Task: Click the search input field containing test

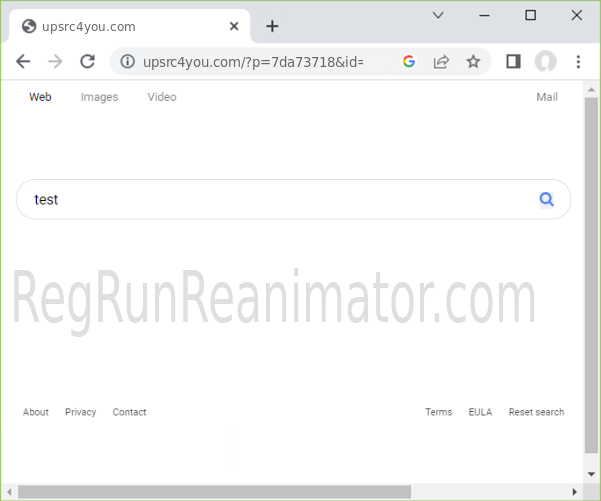Action: tap(280, 199)
